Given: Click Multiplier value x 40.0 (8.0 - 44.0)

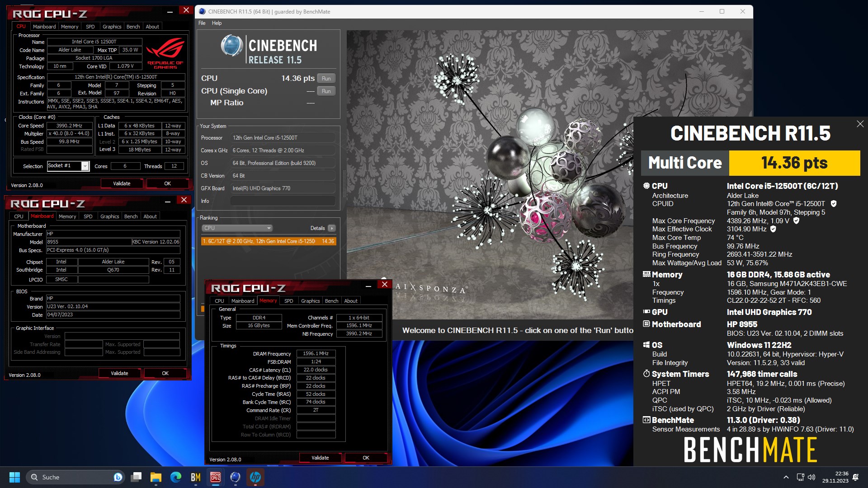Looking at the screenshot, I should (69, 134).
